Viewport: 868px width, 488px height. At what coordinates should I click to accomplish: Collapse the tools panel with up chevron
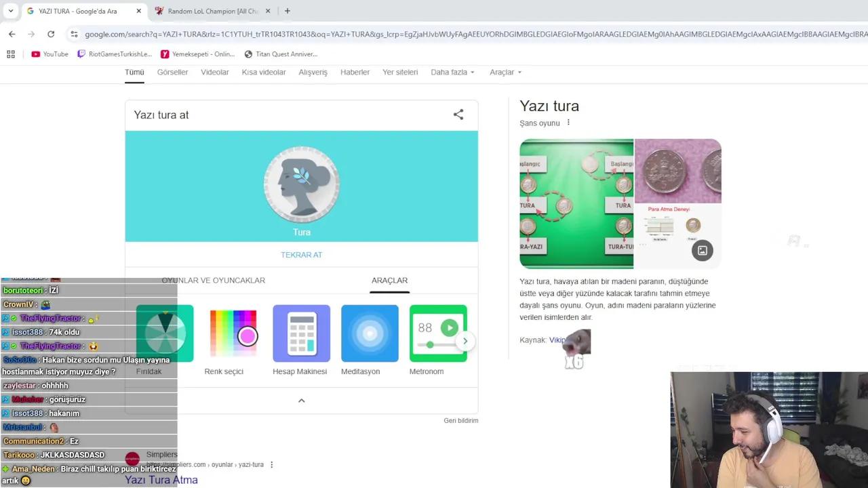pos(302,401)
